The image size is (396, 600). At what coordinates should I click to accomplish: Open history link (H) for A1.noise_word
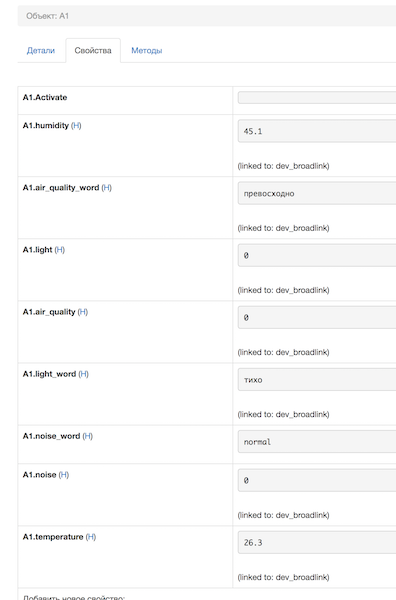[88, 436]
